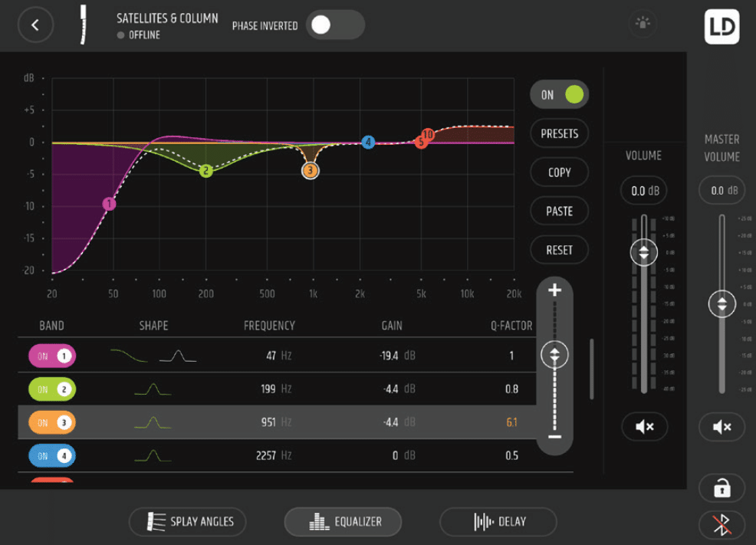Open the Presets list
This screenshot has width=756, height=545.
(559, 133)
